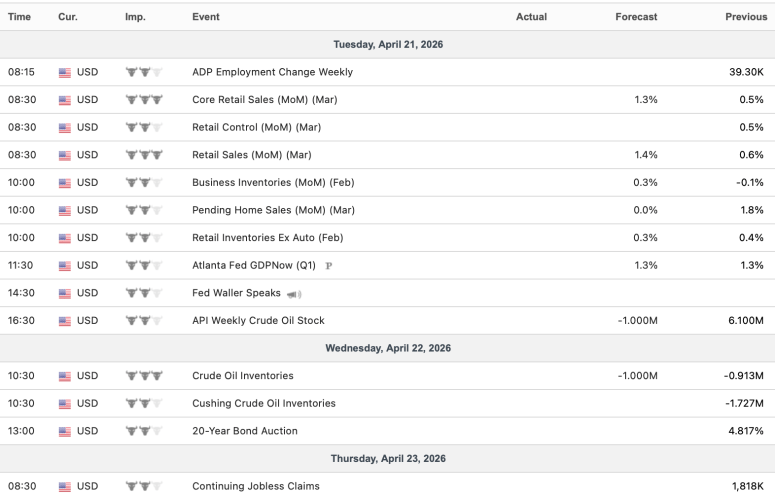Click the speaker icon beside Fed Waller Speaks
The height and width of the screenshot is (495, 775).
(294, 294)
